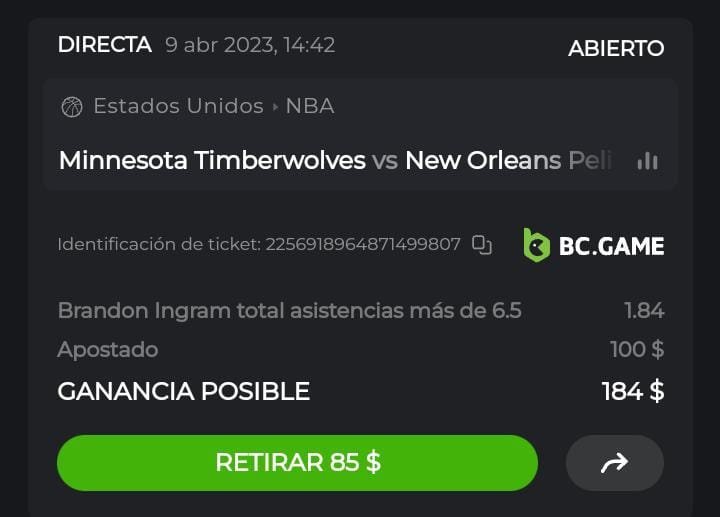Click the 184 $ possible winnings value
720x517 pixels.
click(632, 391)
